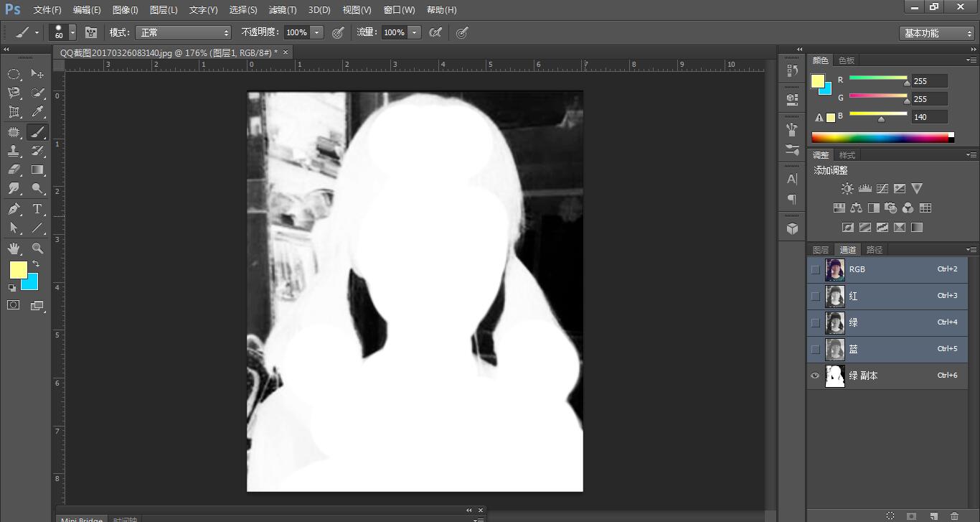The image size is (980, 522).
Task: Select the Hand tool
Action: click(x=14, y=248)
